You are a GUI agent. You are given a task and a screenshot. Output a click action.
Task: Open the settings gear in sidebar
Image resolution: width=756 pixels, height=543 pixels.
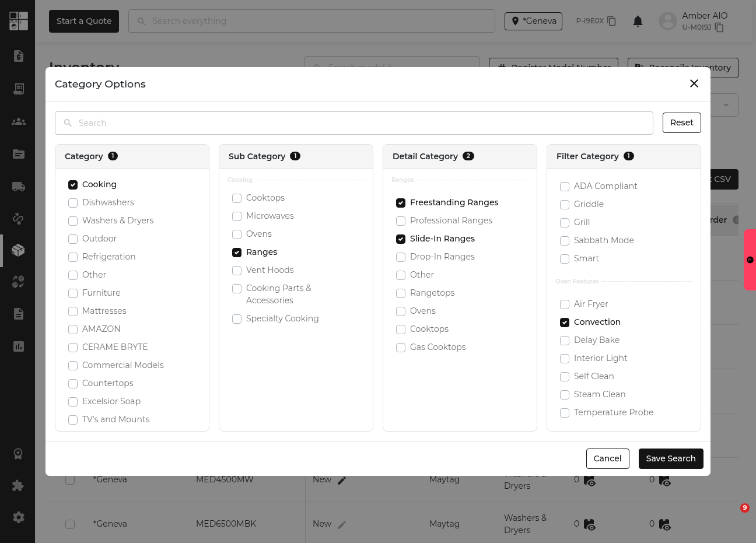pyautogui.click(x=18, y=517)
